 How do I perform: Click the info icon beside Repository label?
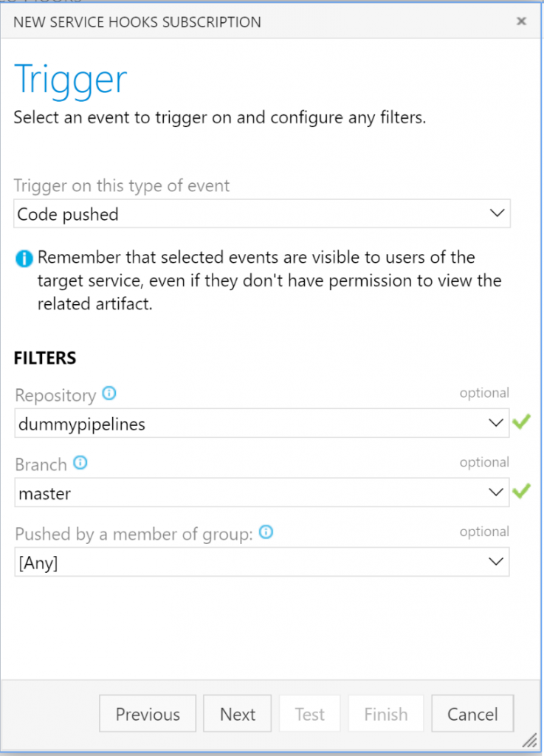(x=109, y=394)
